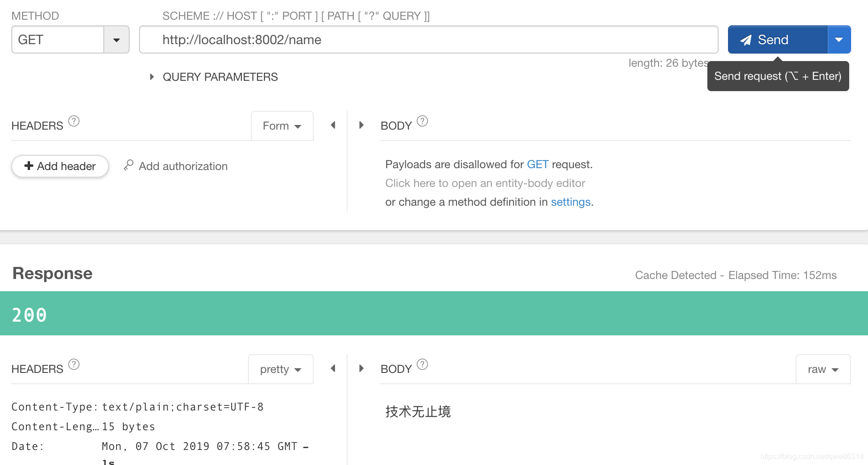Click the GET method field
The height and width of the screenshot is (465, 868).
coord(57,40)
